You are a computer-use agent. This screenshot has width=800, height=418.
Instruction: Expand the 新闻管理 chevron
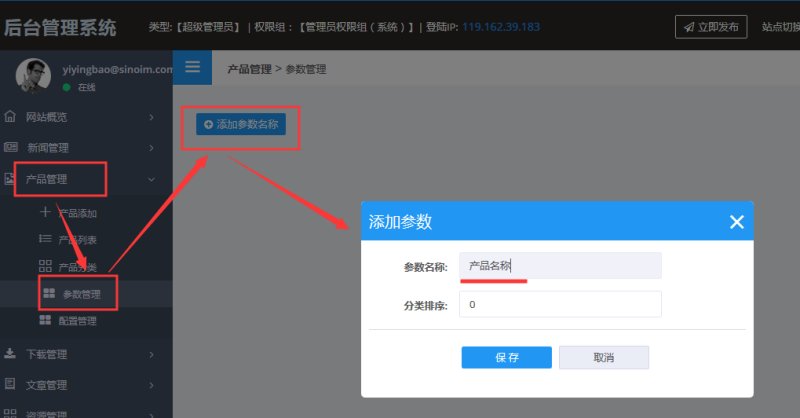tap(152, 148)
